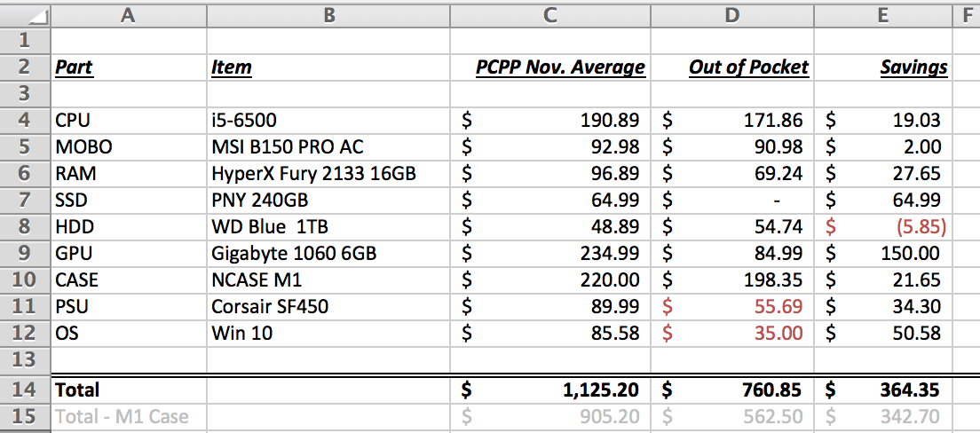The width and height of the screenshot is (980, 433).
Task: Select the 'Corsair SF450' cell
Action: [x=328, y=306]
